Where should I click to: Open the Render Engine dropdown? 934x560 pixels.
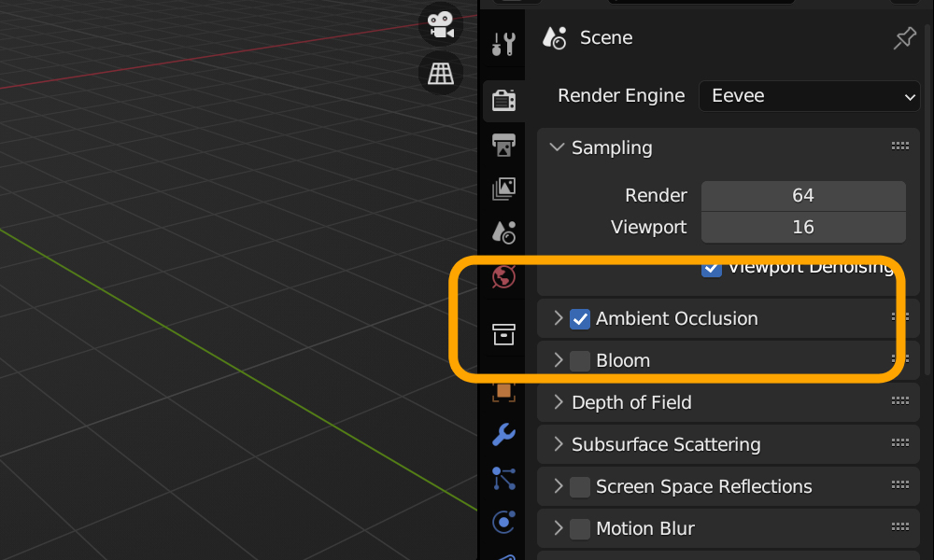click(810, 96)
